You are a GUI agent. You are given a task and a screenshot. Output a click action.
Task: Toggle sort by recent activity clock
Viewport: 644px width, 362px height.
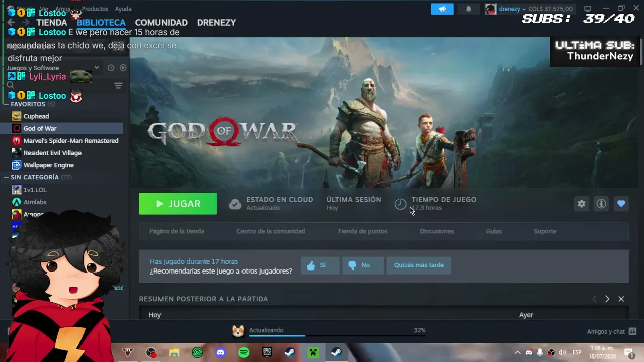tap(111, 68)
